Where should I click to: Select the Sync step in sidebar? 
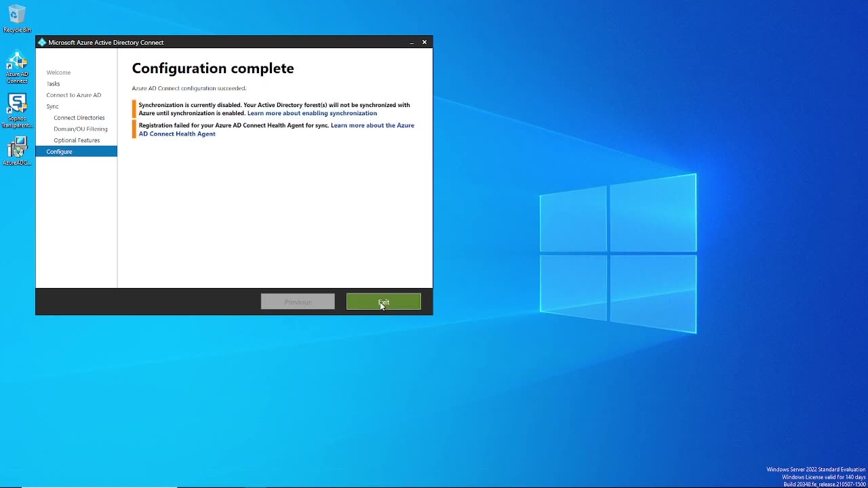pyautogui.click(x=52, y=106)
